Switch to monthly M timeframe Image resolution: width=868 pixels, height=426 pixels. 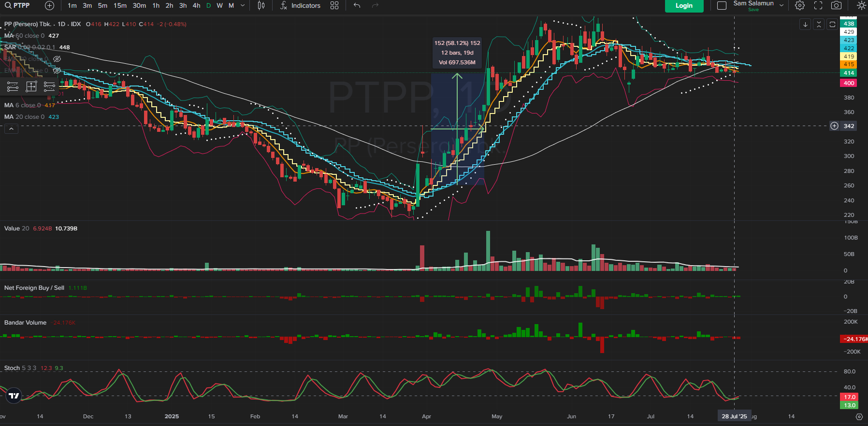(231, 5)
